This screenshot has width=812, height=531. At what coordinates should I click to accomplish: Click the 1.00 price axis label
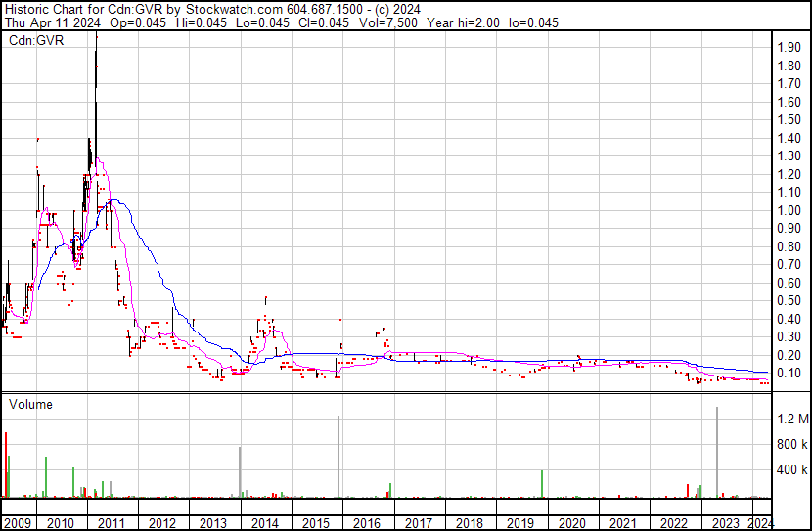click(789, 210)
